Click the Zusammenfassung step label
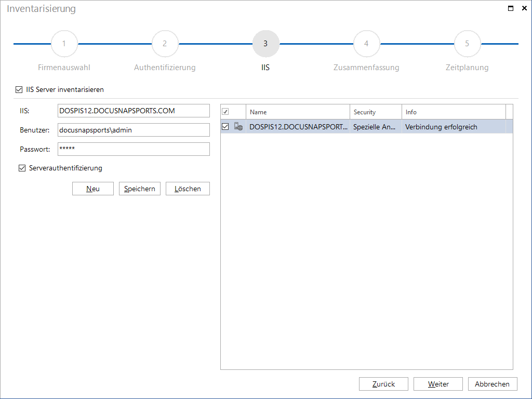Viewport: 532px width, 399px height. click(366, 68)
